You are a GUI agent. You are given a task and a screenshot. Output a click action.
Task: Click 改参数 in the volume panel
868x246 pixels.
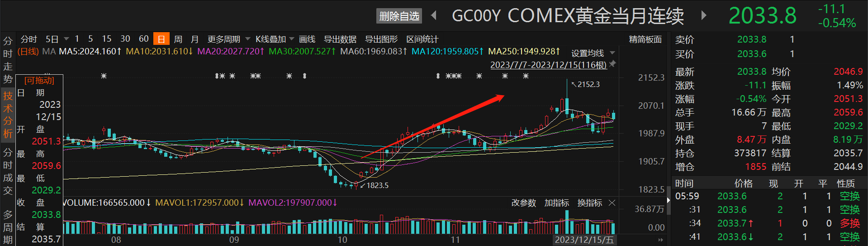point(524,203)
